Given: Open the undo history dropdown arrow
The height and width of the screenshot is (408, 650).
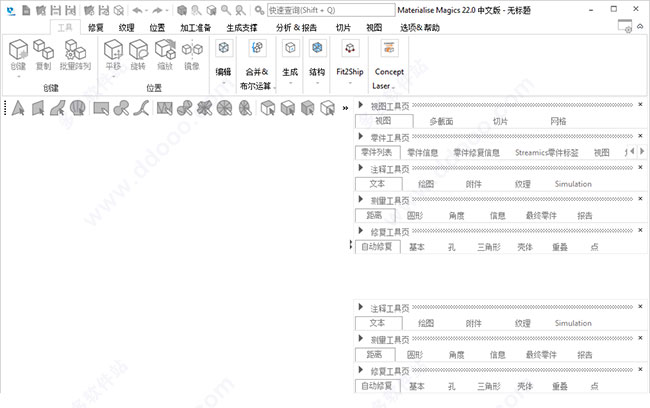Looking at the screenshot, I should point(146,11).
